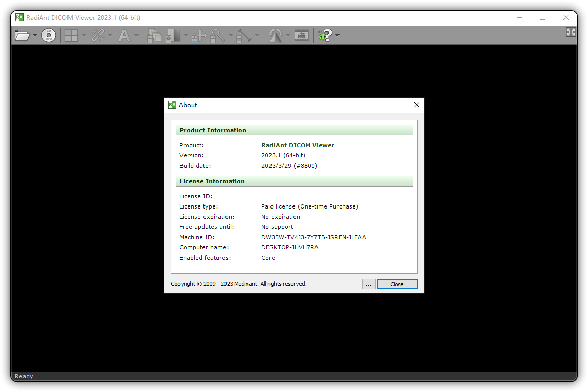Click the License Information section header

click(x=295, y=181)
